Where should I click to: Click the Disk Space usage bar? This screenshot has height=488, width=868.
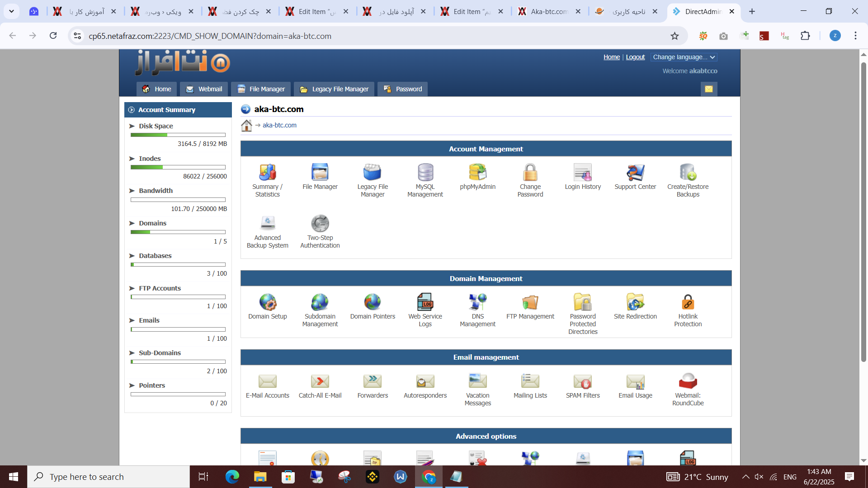pyautogui.click(x=178, y=135)
